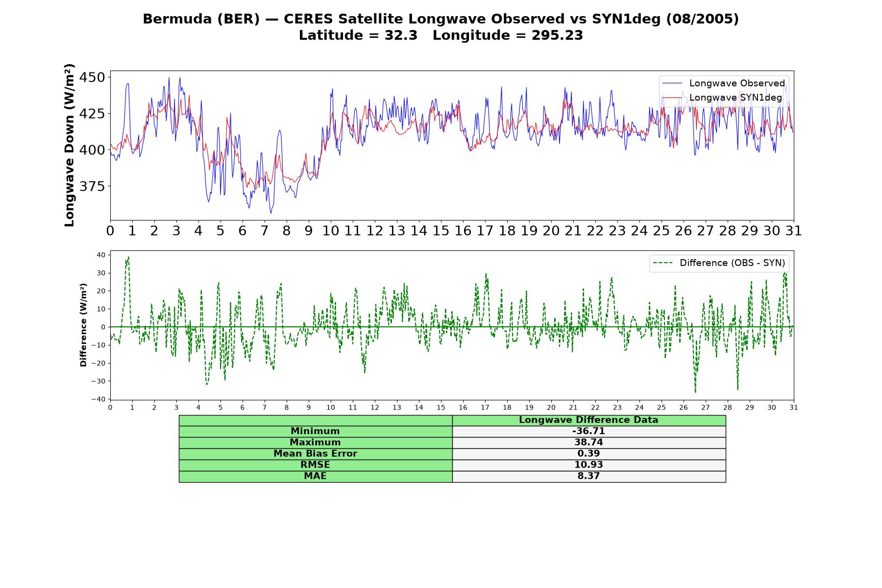Click the green dashed legend line sample
The image size is (882, 588).
[x=663, y=263]
